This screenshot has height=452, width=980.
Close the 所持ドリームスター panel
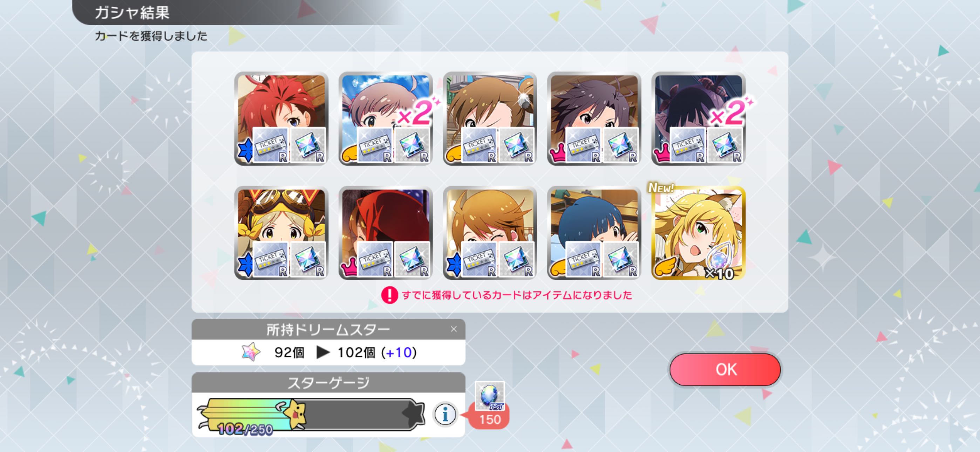(x=454, y=329)
